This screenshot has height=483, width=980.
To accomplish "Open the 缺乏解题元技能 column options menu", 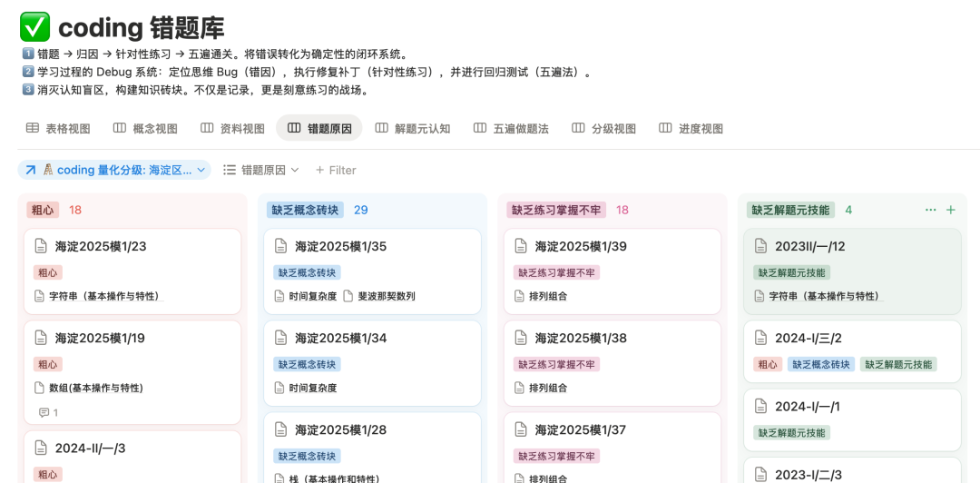I will [x=930, y=210].
